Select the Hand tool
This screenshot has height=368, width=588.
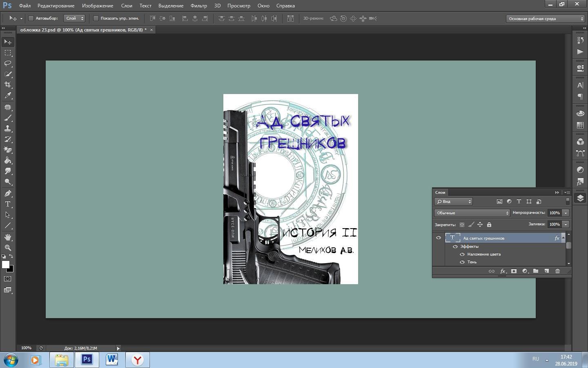coord(8,237)
